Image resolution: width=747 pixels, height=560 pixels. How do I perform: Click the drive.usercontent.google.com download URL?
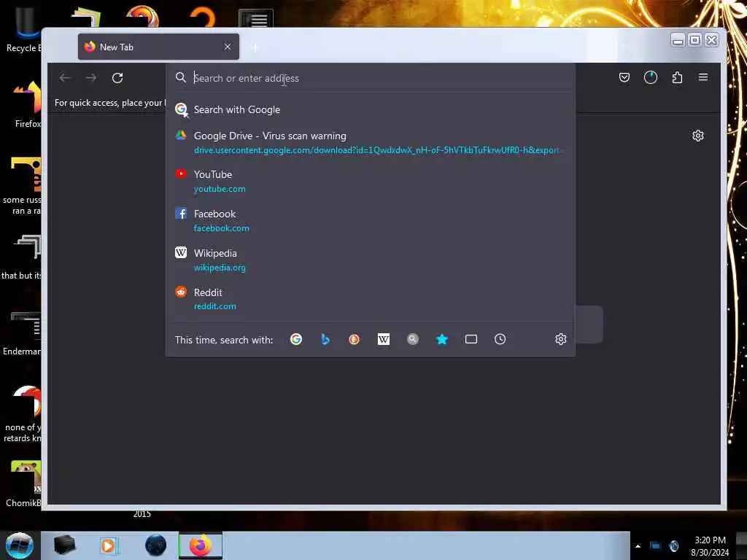tap(378, 150)
